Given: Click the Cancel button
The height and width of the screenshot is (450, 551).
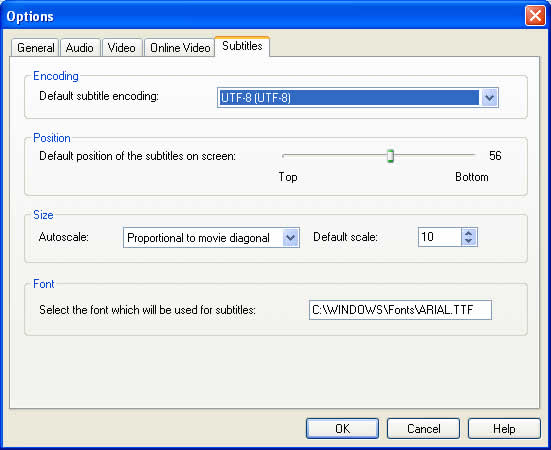Looking at the screenshot, I should 423,429.
